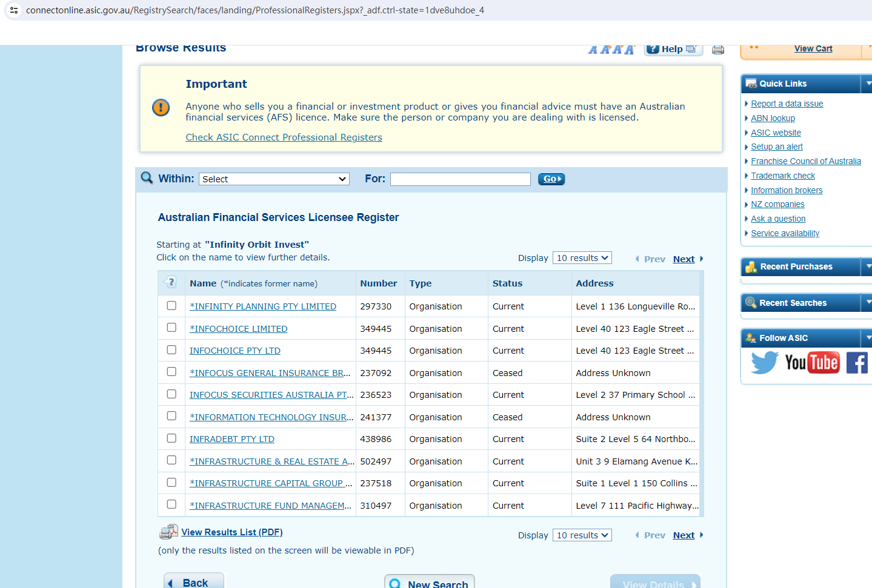872x588 pixels.
Task: Click the printer icon beside Help
Action: coord(718,50)
